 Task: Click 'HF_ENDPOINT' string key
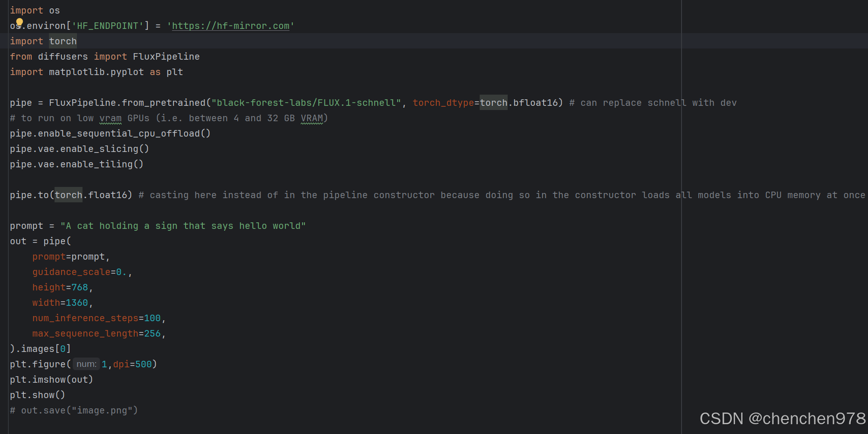[x=108, y=26]
